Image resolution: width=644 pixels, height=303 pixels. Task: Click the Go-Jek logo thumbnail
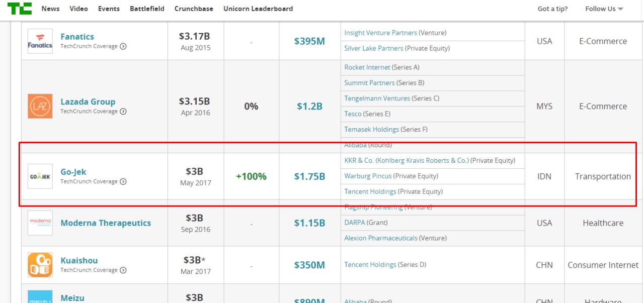point(40,176)
